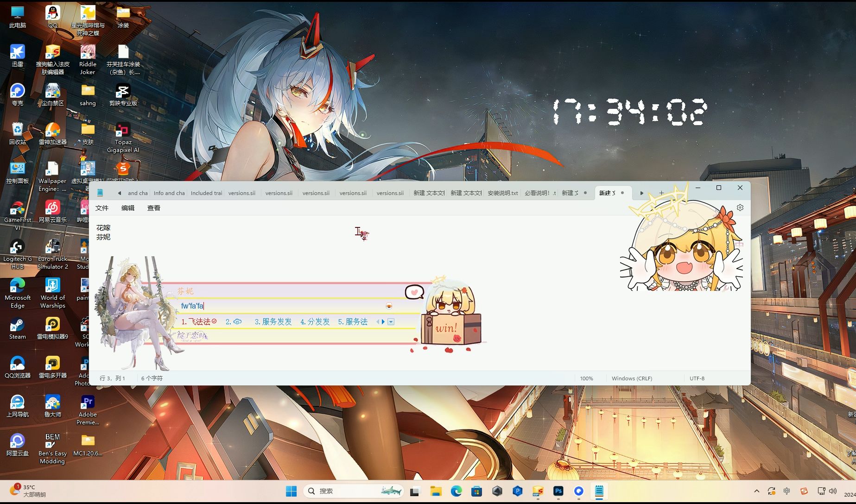Open File Explorer from taskbar

click(435, 491)
